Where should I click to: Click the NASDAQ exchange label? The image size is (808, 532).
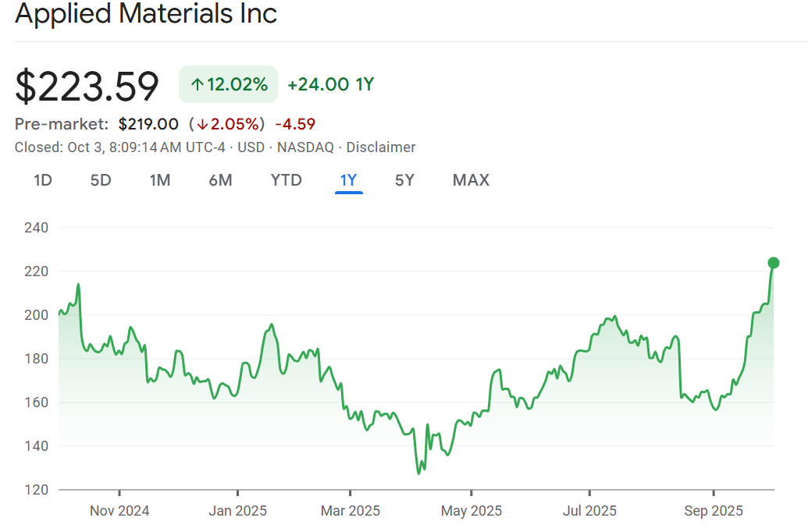305,147
